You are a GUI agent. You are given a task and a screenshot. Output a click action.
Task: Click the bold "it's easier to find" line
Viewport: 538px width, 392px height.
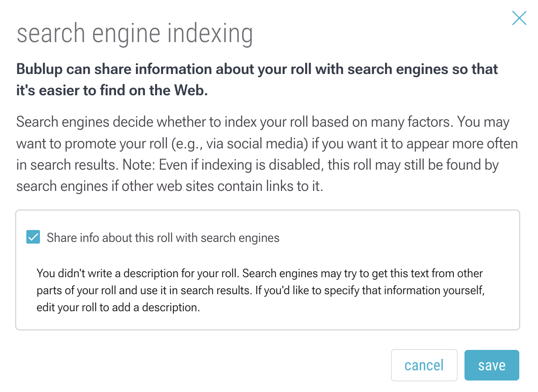pyautogui.click(x=112, y=91)
